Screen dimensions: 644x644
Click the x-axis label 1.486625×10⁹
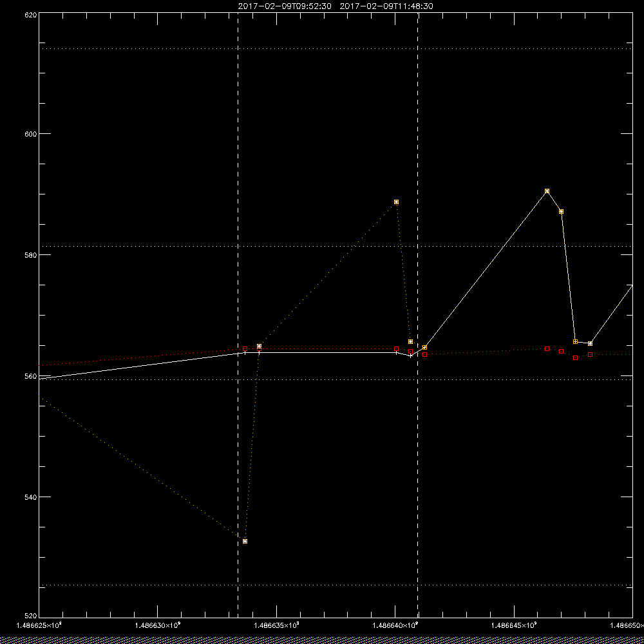point(39,625)
